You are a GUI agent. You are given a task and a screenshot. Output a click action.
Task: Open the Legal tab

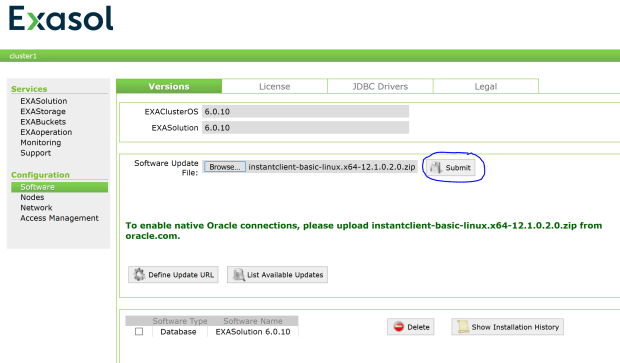(486, 86)
